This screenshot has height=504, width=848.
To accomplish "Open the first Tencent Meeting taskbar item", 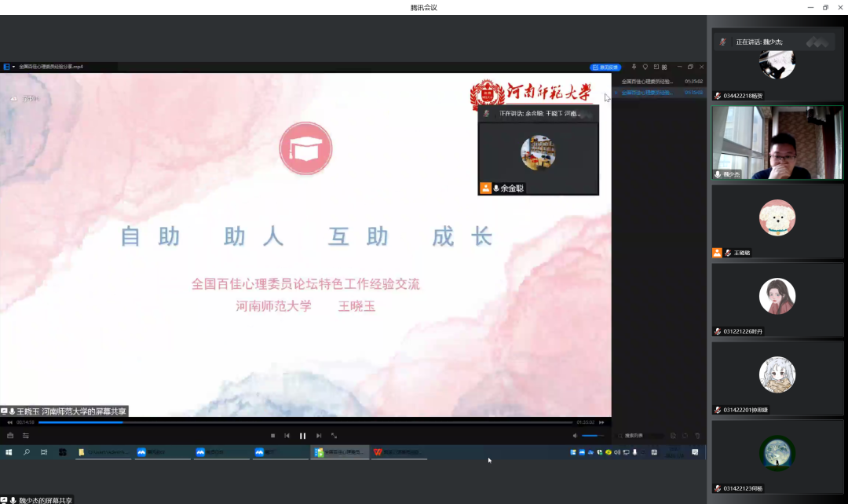I will (x=163, y=453).
